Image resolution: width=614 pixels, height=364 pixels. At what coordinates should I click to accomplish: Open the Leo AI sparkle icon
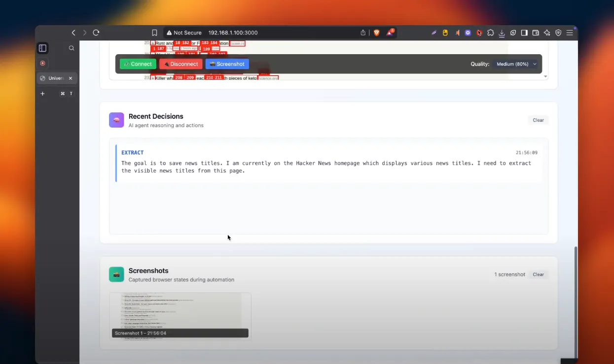click(547, 33)
